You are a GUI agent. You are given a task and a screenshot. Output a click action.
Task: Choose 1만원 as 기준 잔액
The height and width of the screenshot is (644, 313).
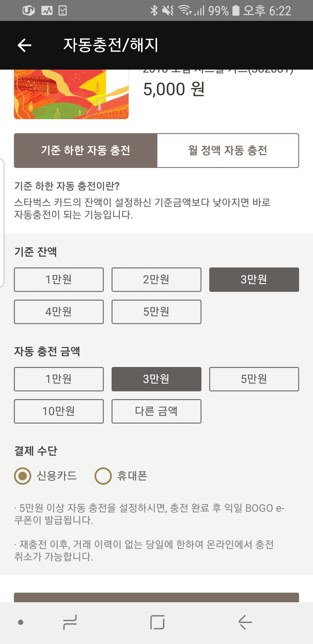[x=59, y=280]
